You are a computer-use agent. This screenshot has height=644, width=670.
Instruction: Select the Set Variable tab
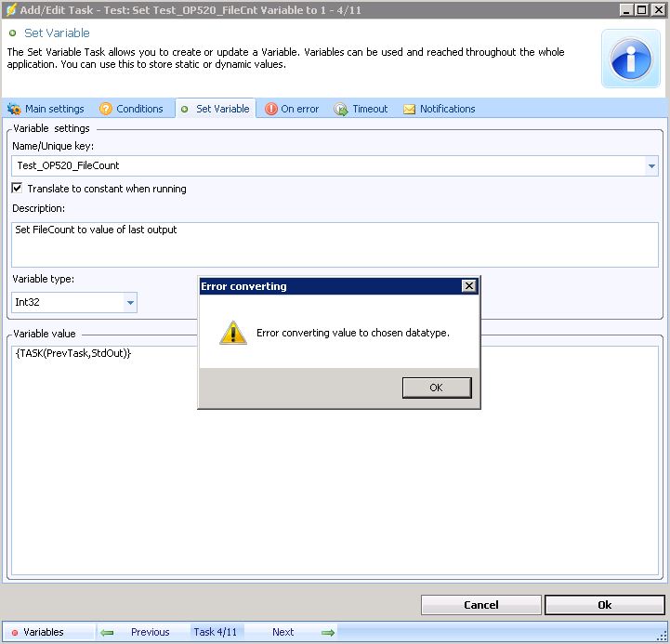pos(215,110)
